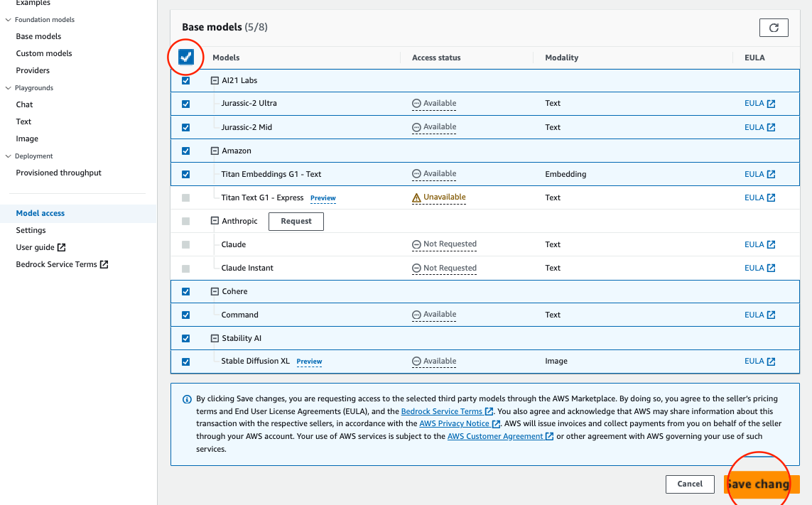Screen dimensions: 812x505
Task: Open the external link icon beside Bedrock Service Terms in sidebar
Action: coord(104,265)
